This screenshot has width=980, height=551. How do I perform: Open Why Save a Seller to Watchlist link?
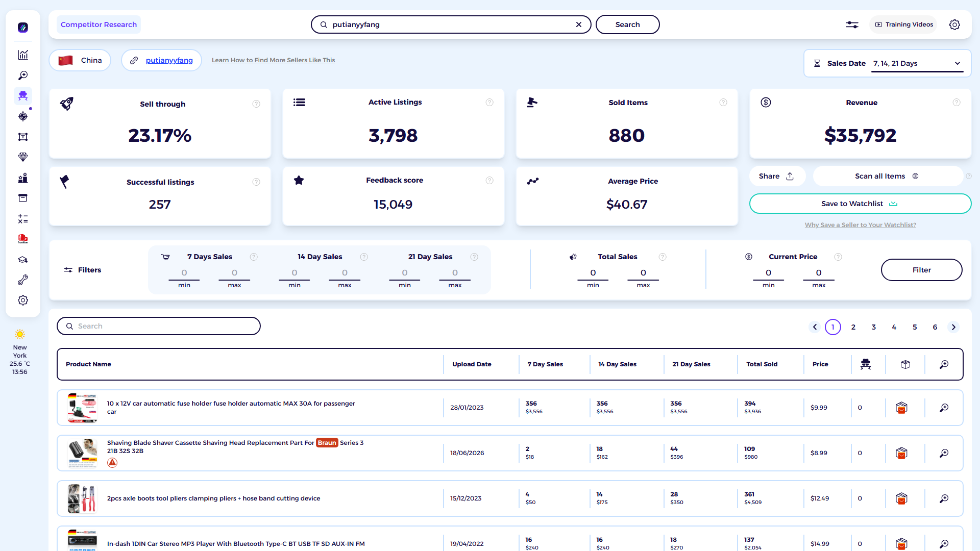pyautogui.click(x=860, y=225)
